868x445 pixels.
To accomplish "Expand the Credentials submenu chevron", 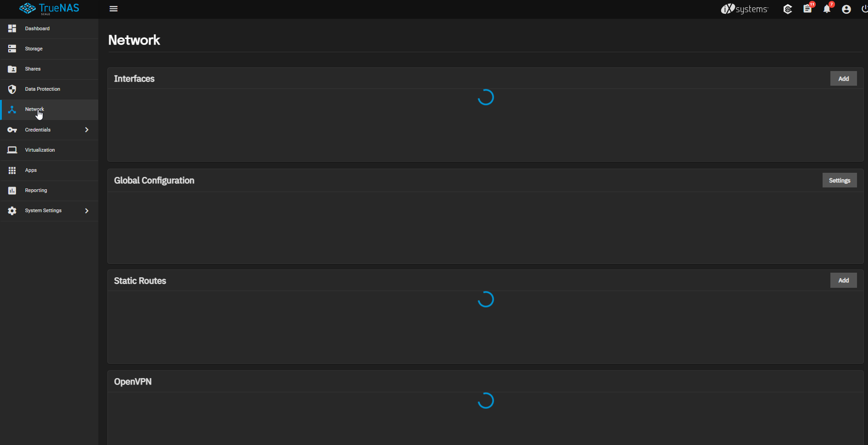I will [x=87, y=130].
